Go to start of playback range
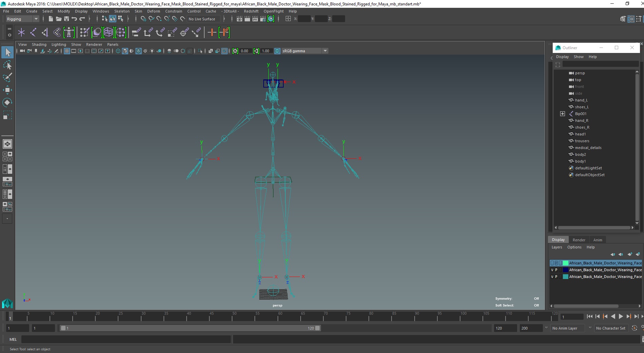Viewport: 644px width, 353px height. pos(590,316)
